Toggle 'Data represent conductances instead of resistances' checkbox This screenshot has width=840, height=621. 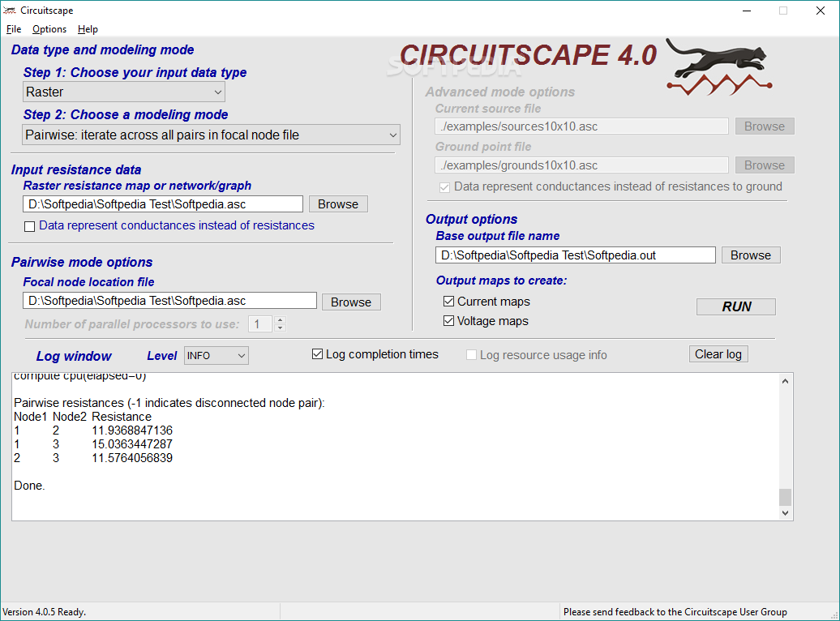click(x=29, y=226)
